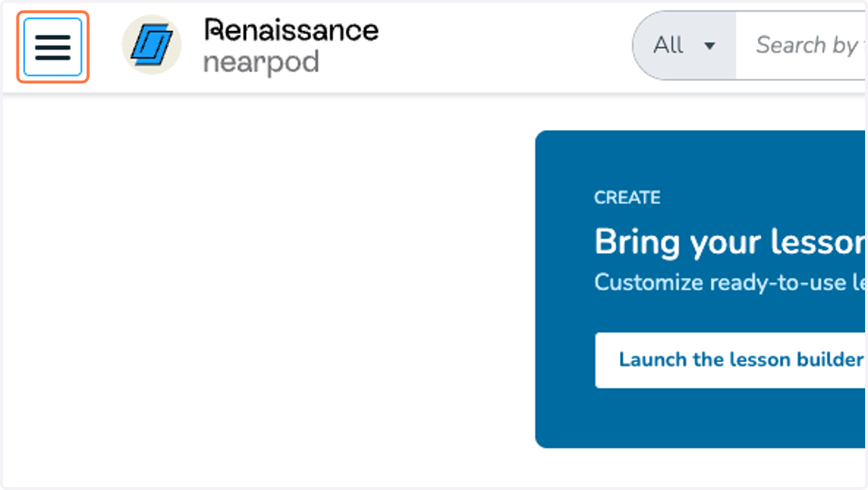Click the Bring your lesson heading

(731, 242)
